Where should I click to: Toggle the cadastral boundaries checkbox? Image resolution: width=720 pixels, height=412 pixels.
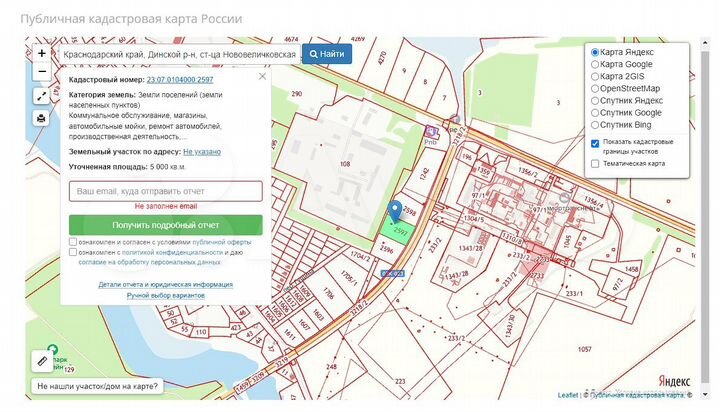coord(595,142)
